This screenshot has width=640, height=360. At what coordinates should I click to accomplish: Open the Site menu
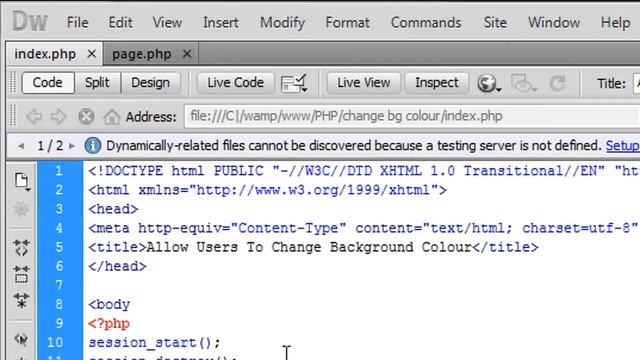pos(495,22)
